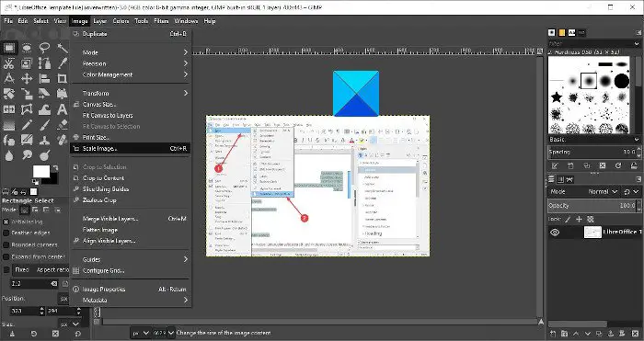The image size is (644, 341).
Task: Select the Ellipse Select tool
Action: pos(27,48)
